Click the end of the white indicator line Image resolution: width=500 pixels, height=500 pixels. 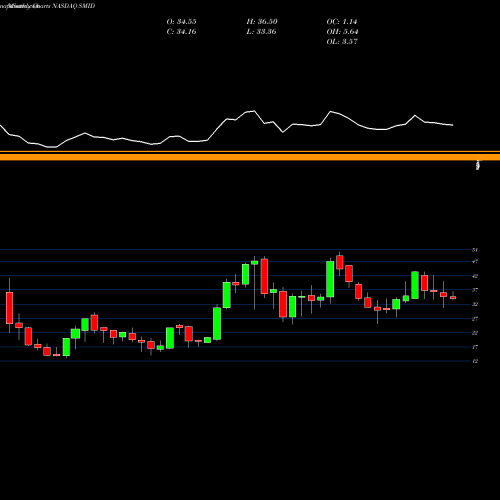click(x=452, y=125)
